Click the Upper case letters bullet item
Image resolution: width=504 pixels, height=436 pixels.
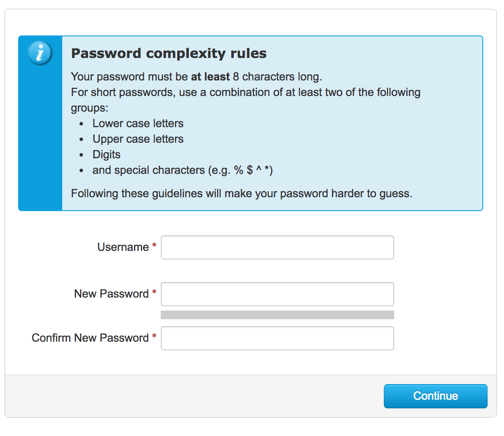tap(138, 139)
